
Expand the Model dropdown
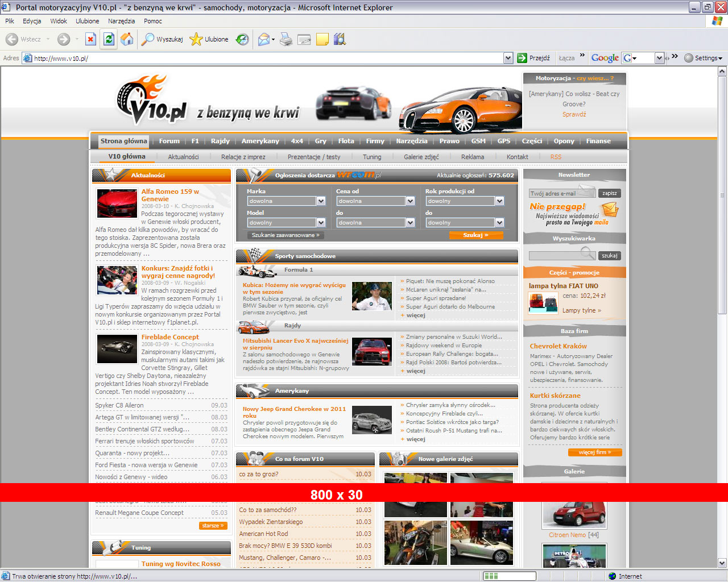pos(321,223)
